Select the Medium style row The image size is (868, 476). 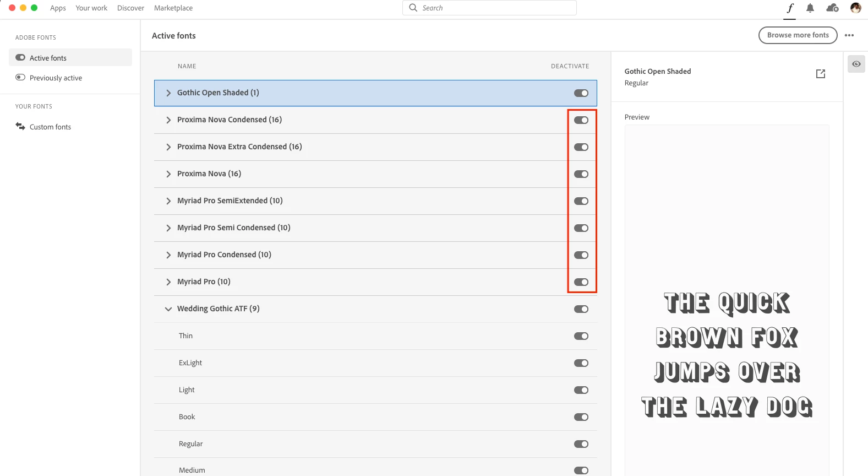pos(375,467)
